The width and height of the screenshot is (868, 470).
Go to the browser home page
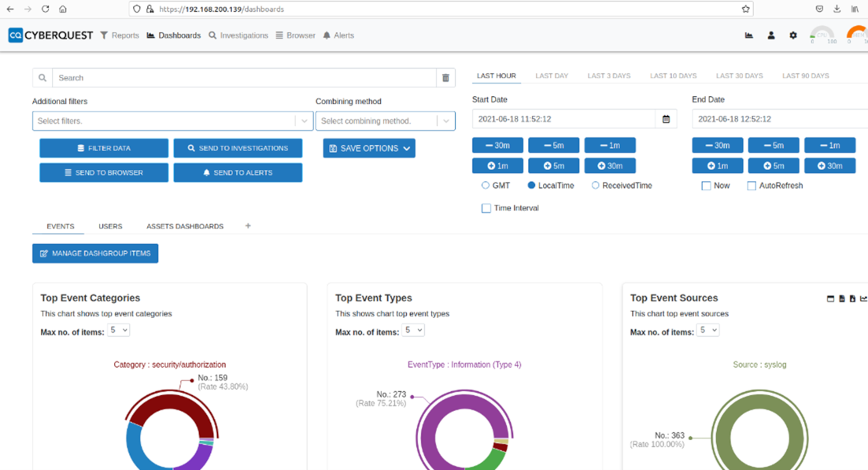(63, 9)
